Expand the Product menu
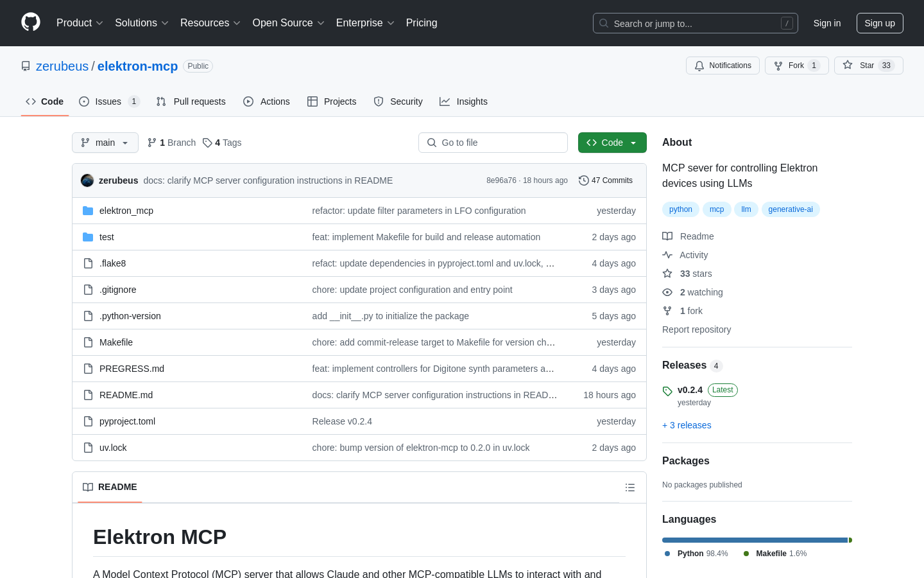Screen dimensions: 924x578 click(80, 23)
